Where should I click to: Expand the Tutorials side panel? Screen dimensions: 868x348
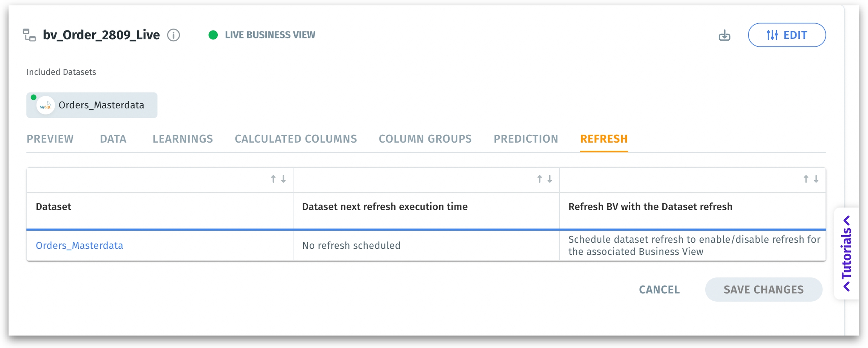(847, 253)
